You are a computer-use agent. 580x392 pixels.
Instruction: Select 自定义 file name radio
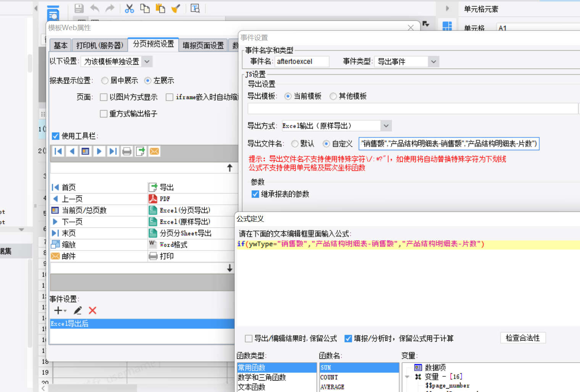coord(326,144)
